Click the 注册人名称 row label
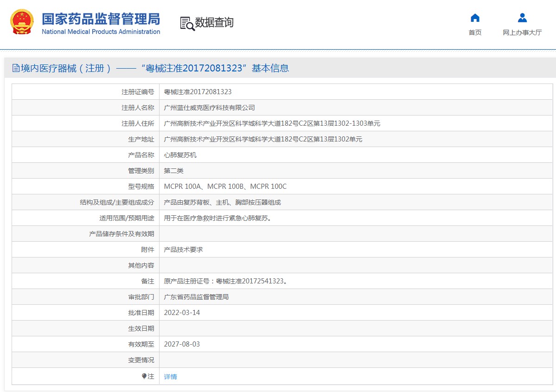Screen dimensions: 556x392 (138, 108)
